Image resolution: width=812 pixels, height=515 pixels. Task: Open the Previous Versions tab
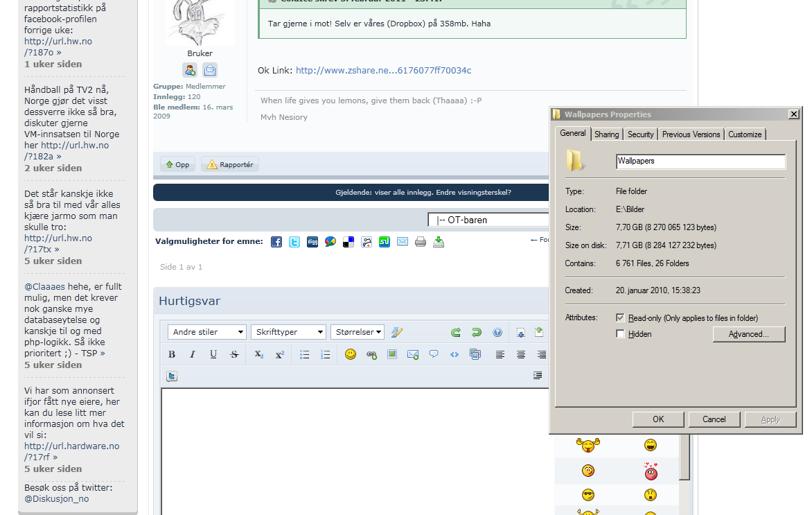pyautogui.click(x=691, y=134)
